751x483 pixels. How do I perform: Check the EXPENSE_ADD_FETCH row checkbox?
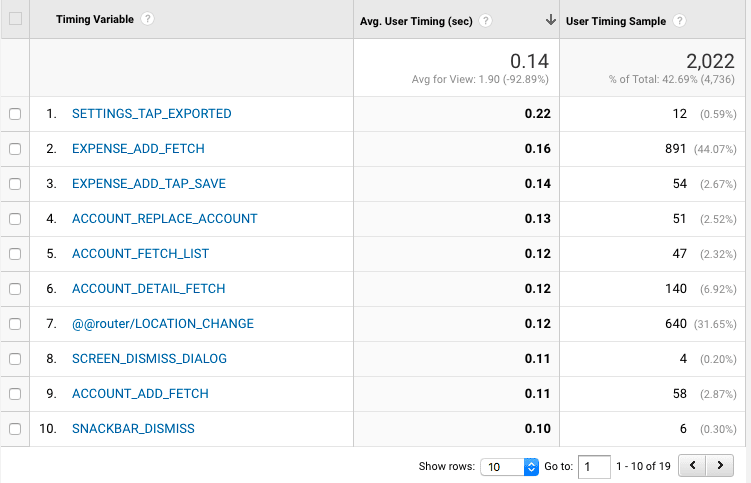pos(15,149)
